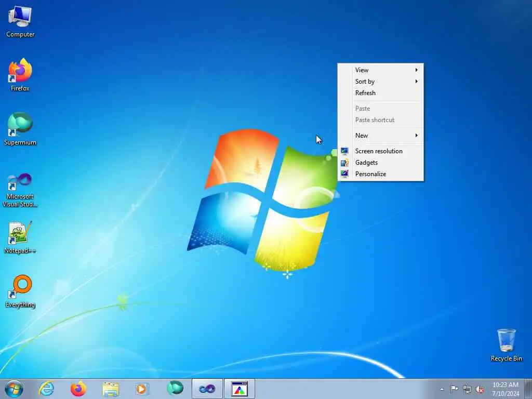Launch Internet Explorer from the taskbar
Image resolution: width=532 pixels, height=399 pixels.
tap(46, 389)
